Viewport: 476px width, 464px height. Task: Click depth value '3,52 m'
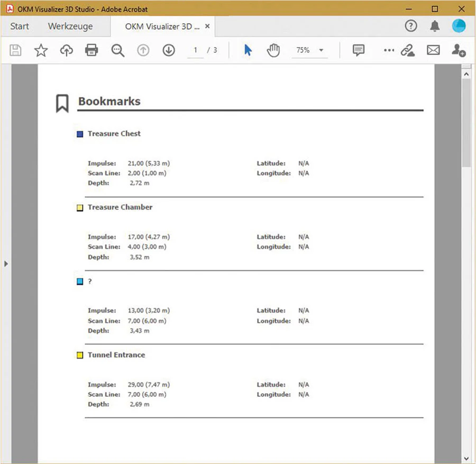[x=140, y=257]
